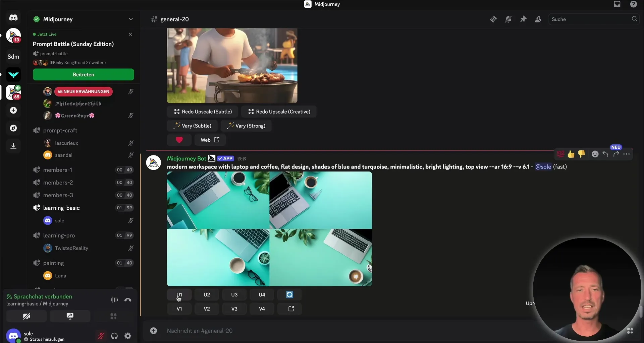Expand the Midjourney server dropdown
The height and width of the screenshot is (343, 644).
pos(131,19)
